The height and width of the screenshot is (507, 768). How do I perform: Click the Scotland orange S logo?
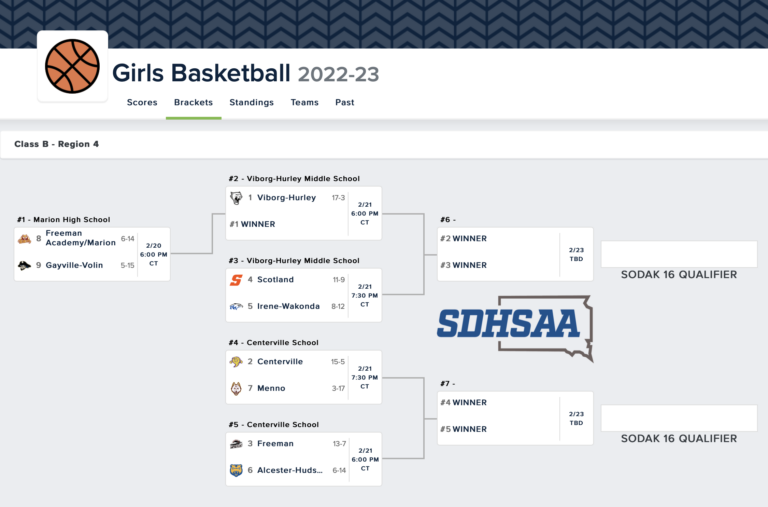click(236, 280)
